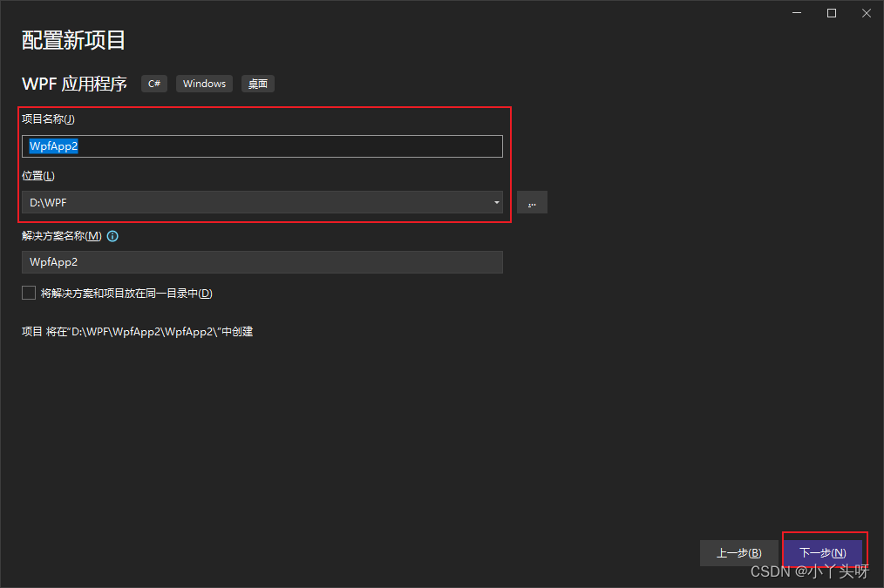Toggle the solution-and-project same directory option
This screenshot has width=884, height=588.
[28, 292]
